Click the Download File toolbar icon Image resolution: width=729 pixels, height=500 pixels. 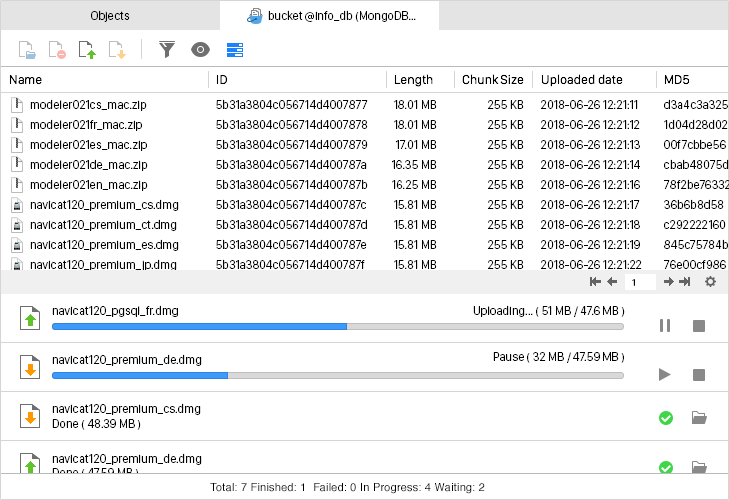pyautogui.click(x=117, y=50)
